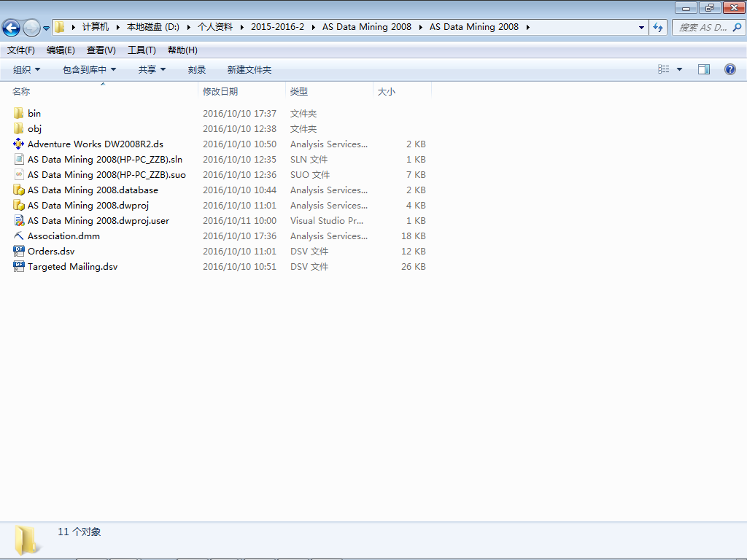Click the 刻录 button
This screenshot has width=747, height=560.
point(197,69)
